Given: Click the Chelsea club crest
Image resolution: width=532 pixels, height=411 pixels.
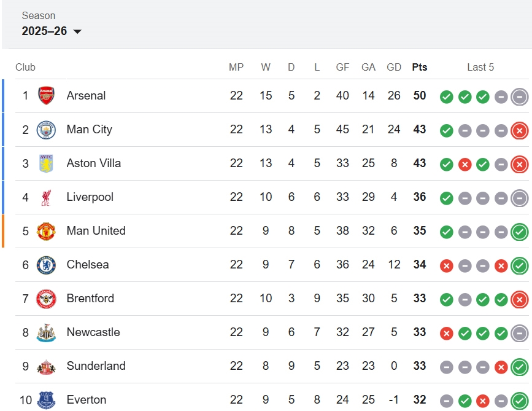Looking at the screenshot, I should [46, 265].
